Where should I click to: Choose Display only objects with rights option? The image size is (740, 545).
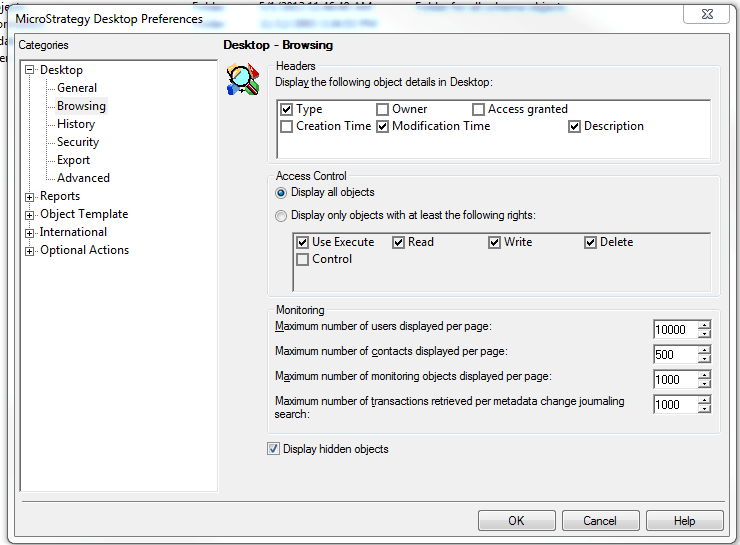coord(281,216)
